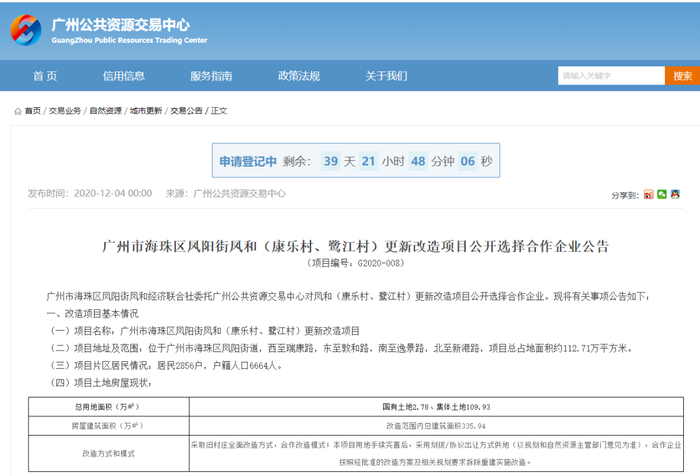Click the 48 minutes countdown value

[x=418, y=161]
